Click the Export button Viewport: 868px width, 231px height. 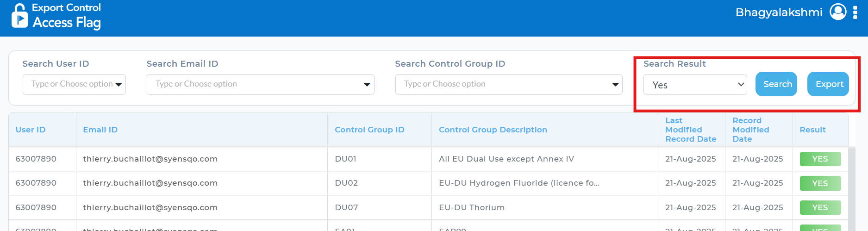point(828,84)
